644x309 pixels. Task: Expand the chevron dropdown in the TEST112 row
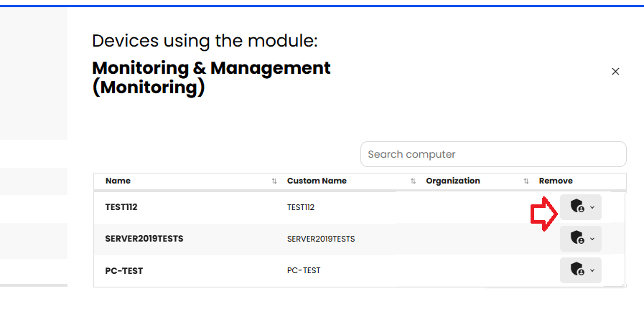(x=592, y=208)
